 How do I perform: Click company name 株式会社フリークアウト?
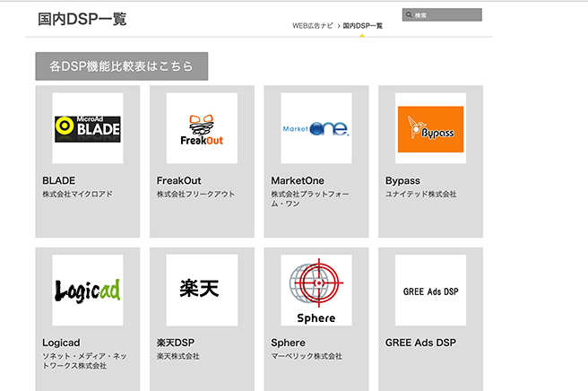[195, 194]
